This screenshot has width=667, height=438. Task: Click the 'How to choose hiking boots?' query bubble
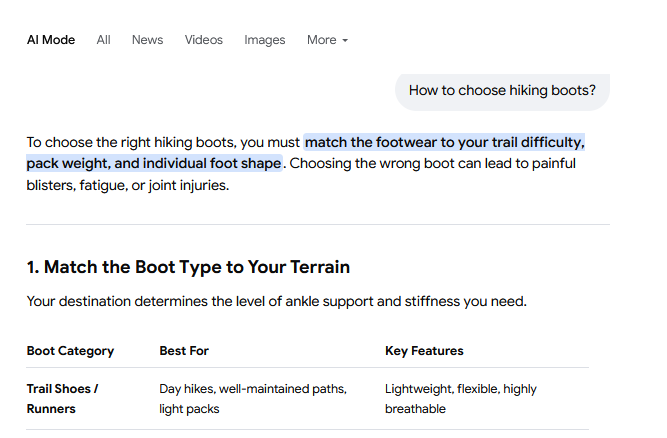point(502,91)
